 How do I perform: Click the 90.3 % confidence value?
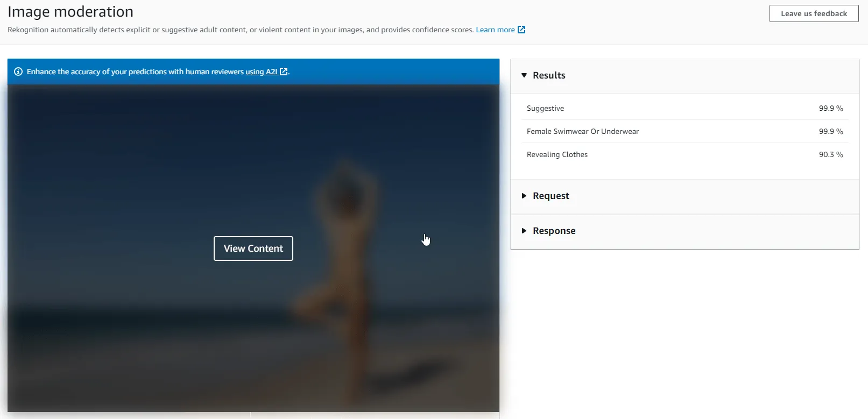coord(831,154)
